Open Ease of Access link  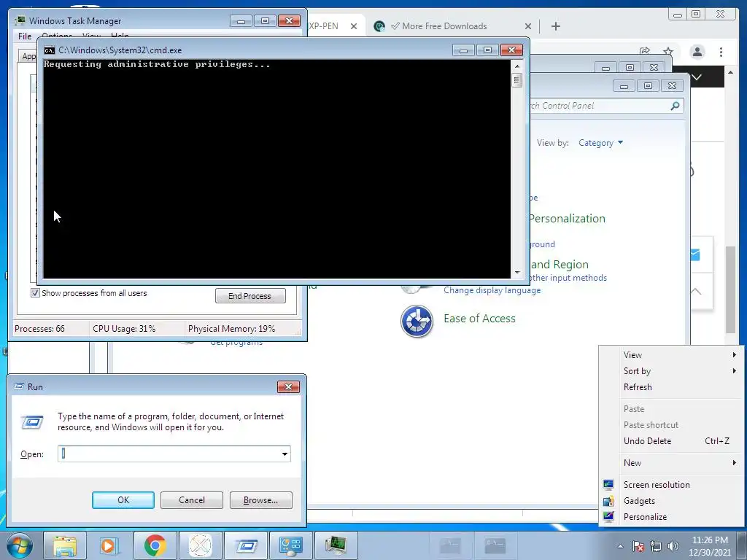pyautogui.click(x=479, y=319)
